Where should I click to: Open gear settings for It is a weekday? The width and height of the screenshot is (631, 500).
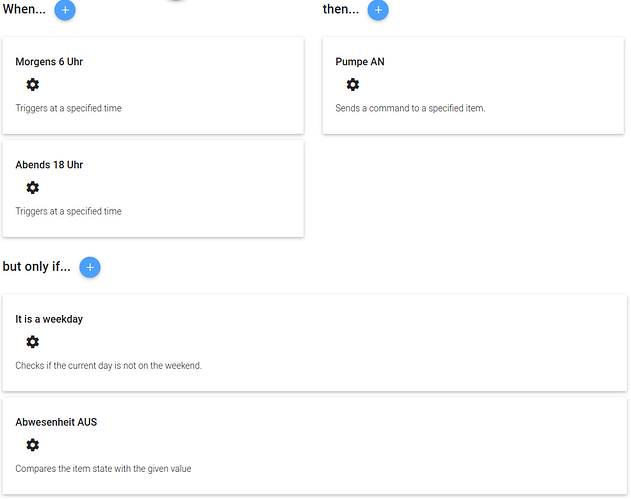click(32, 342)
